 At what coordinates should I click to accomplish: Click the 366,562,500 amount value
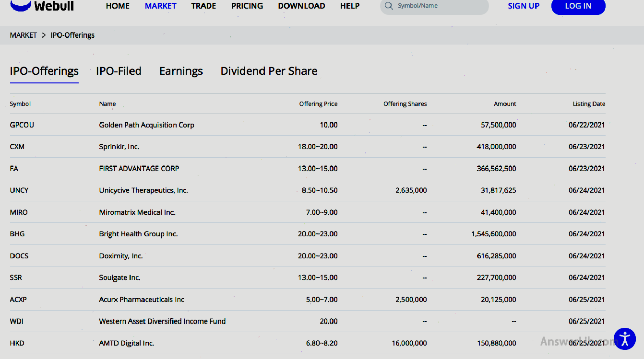click(497, 168)
